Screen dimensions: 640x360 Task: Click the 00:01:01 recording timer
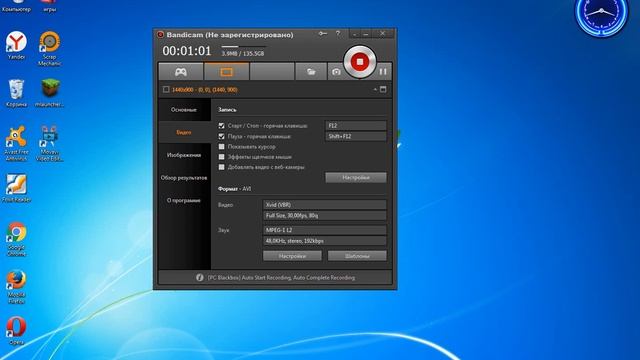pyautogui.click(x=187, y=51)
